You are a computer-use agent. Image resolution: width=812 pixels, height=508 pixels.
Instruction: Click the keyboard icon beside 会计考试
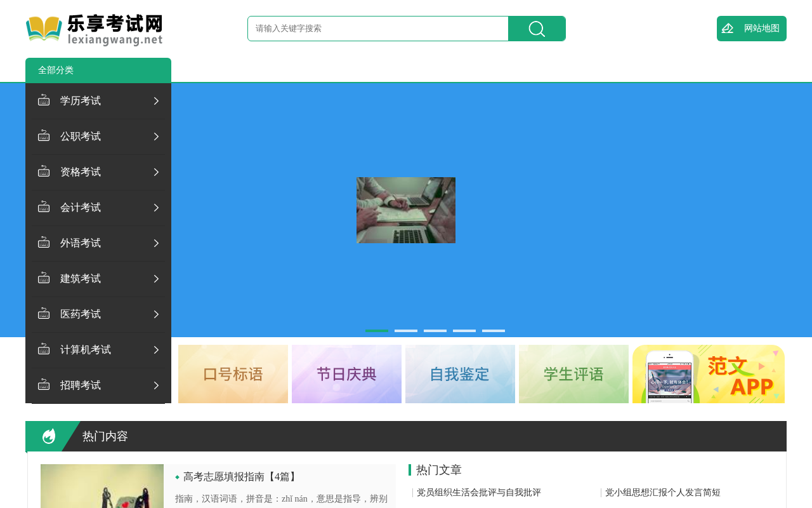(x=44, y=207)
